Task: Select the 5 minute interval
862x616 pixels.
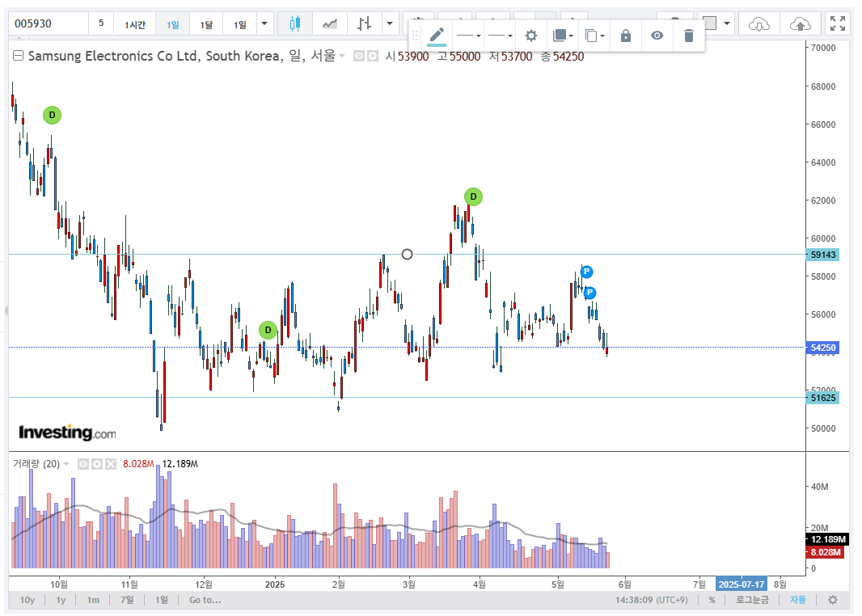Action: 101,23
